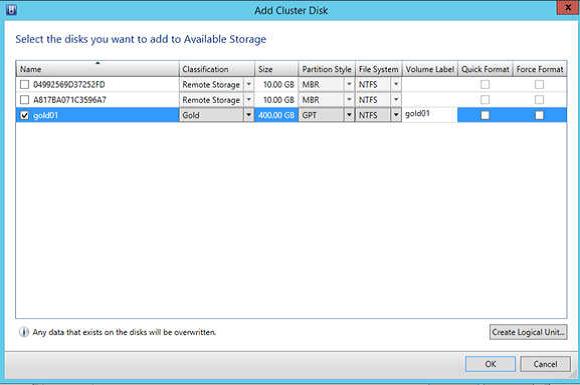The image size is (580, 385).
Task: Click the 400.00 GB size cell
Action: tap(276, 115)
